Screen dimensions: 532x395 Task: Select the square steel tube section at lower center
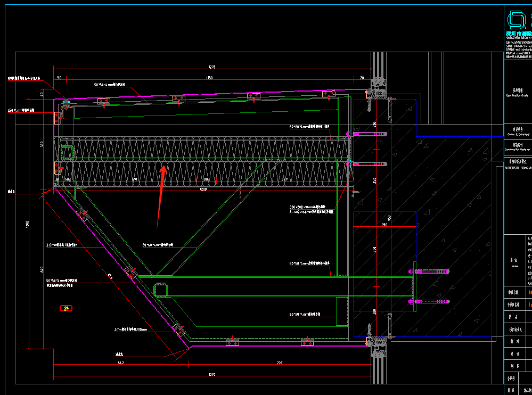point(161,290)
